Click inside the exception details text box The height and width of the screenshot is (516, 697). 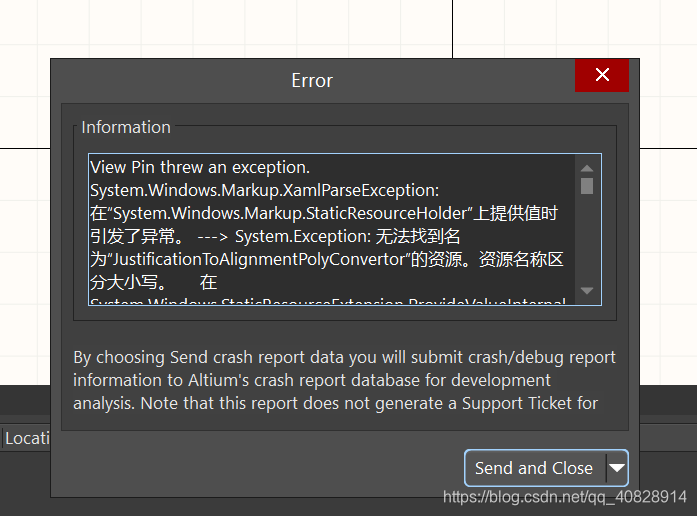coord(345,229)
